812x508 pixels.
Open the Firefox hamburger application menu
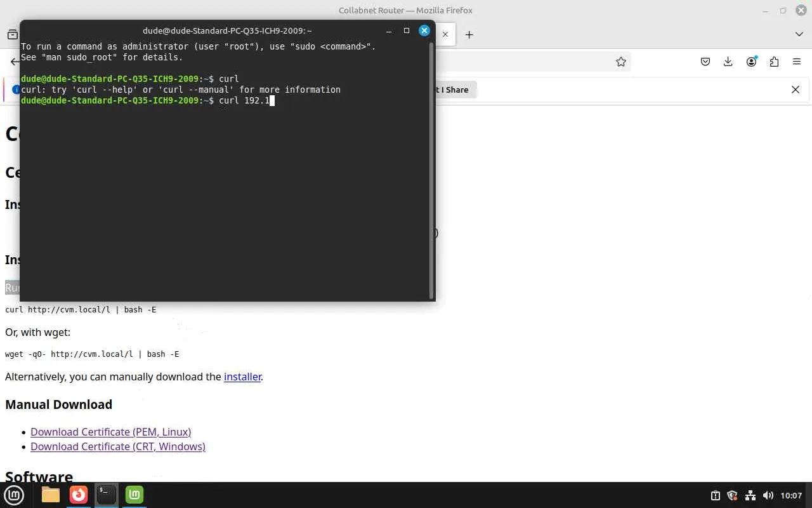[x=797, y=62]
